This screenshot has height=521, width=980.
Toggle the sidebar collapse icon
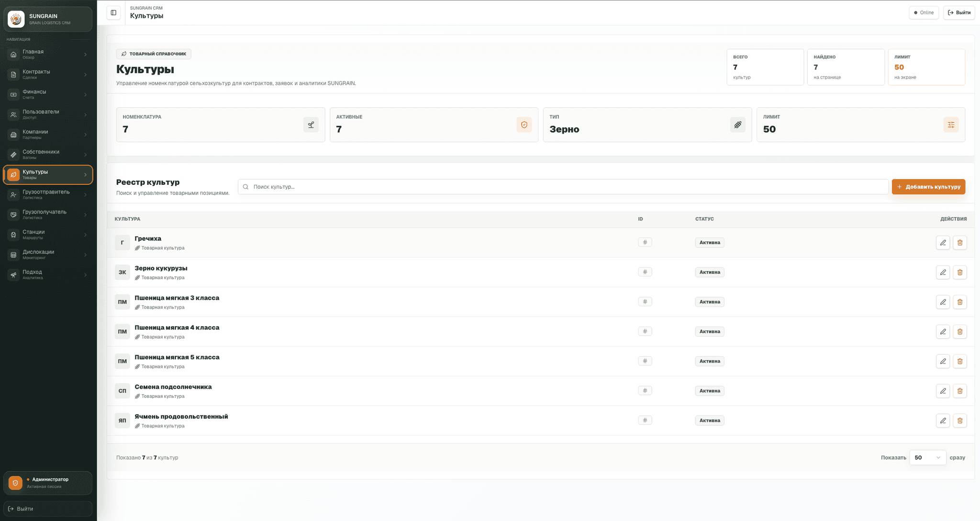pyautogui.click(x=113, y=13)
